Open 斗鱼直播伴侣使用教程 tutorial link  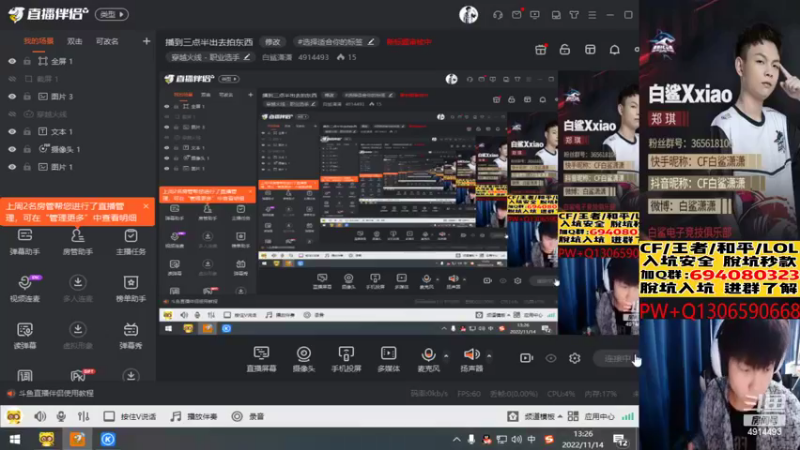(56, 393)
